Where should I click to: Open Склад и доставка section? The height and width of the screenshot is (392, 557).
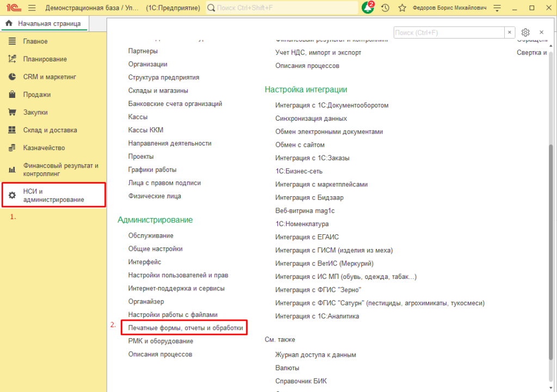click(x=53, y=130)
